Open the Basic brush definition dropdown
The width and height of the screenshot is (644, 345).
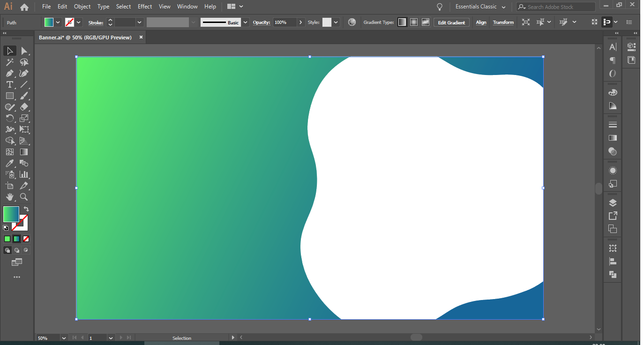[x=245, y=22]
